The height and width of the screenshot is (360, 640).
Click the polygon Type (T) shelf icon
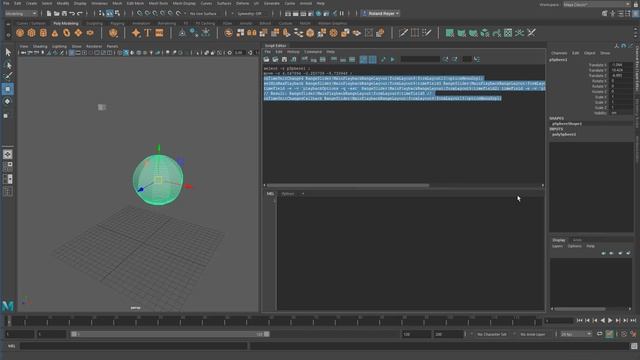(x=148, y=33)
